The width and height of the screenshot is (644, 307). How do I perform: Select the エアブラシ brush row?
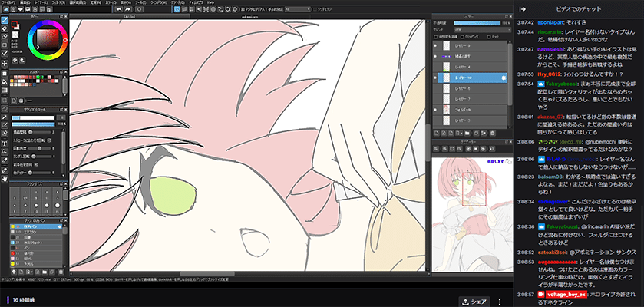tap(37, 232)
